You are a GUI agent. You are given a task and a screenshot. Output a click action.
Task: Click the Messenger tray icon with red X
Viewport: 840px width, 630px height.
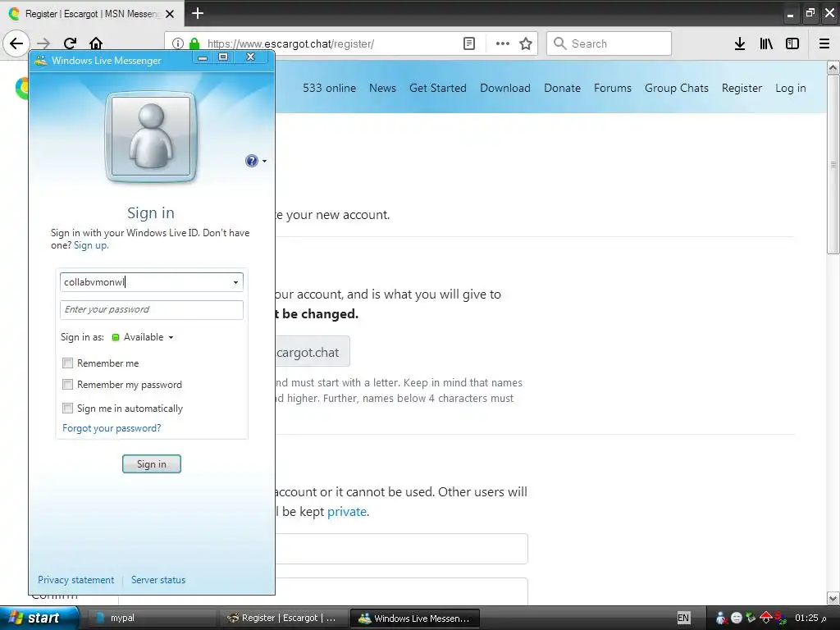pyautogui.click(x=721, y=618)
